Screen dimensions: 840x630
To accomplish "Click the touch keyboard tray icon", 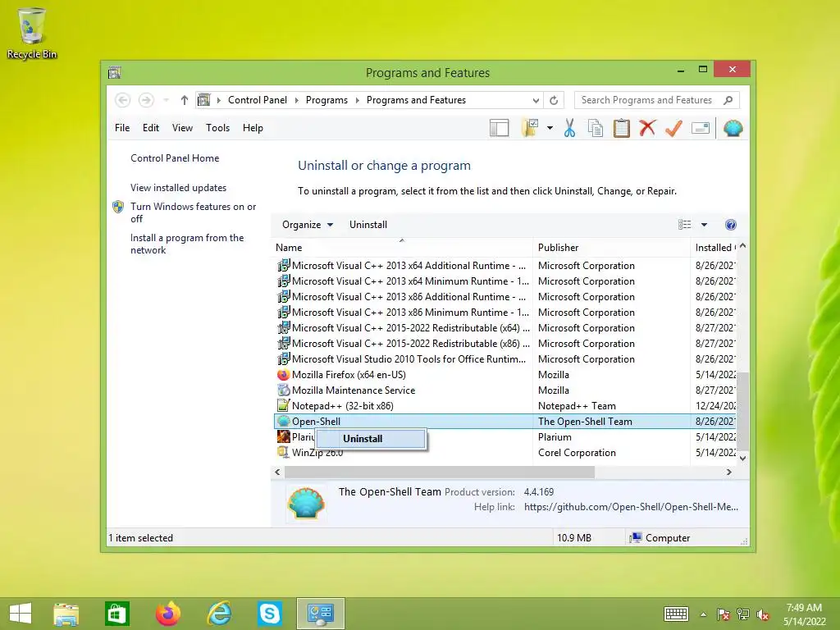I will (676, 614).
